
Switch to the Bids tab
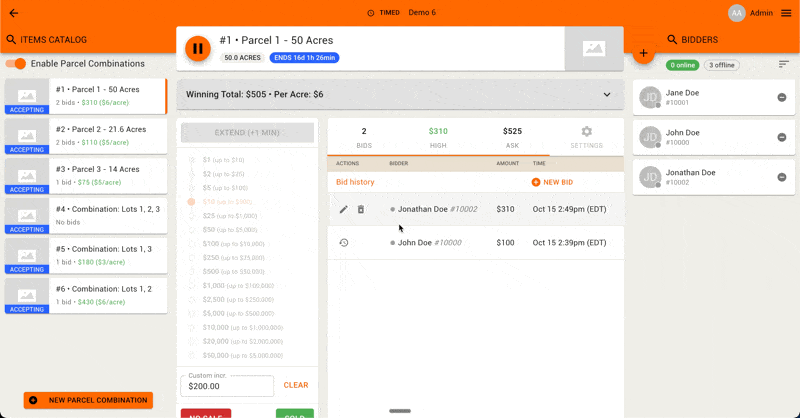(364, 137)
